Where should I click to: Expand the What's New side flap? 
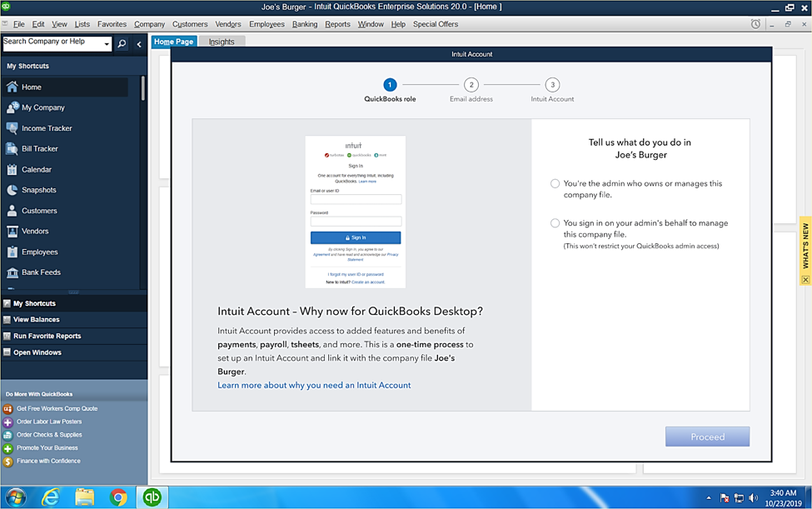805,244
